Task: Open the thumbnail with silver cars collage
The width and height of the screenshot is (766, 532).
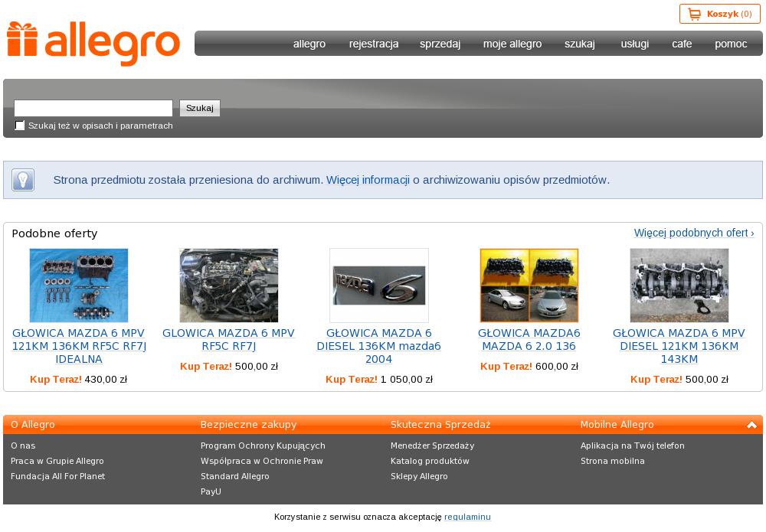Action: pyautogui.click(x=529, y=285)
